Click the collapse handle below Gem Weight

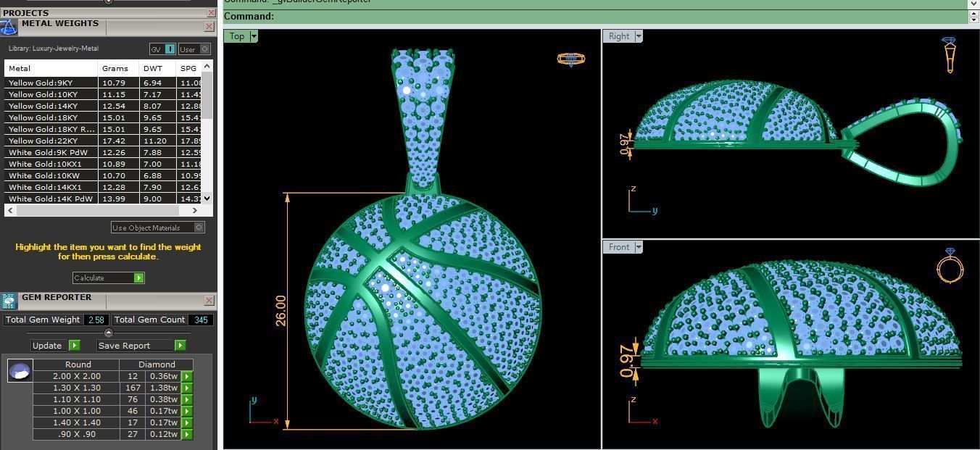(109, 333)
